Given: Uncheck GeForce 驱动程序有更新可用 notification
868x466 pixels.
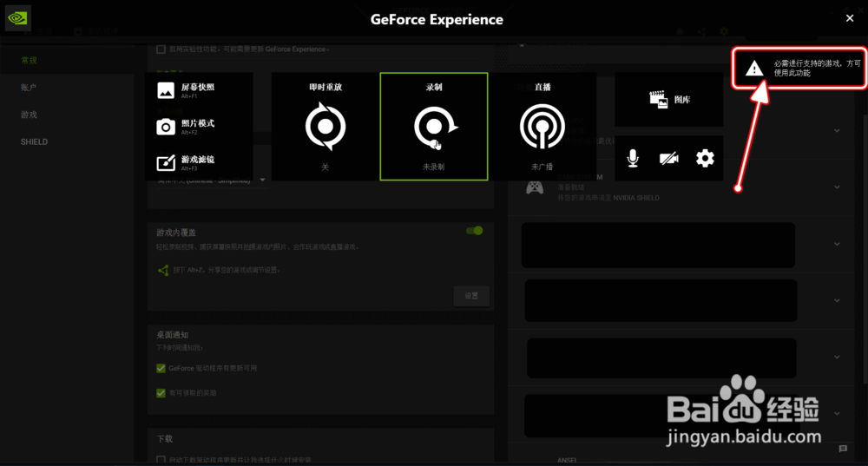Looking at the screenshot, I should 161,368.
